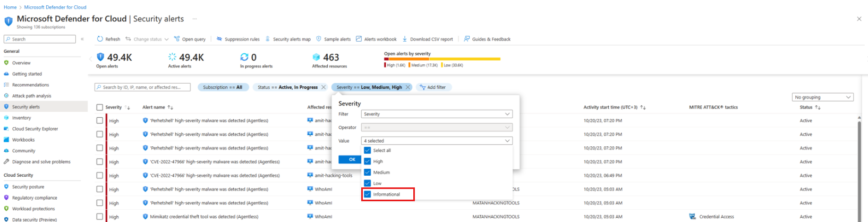Open Recommendations in sidebar
868x222 pixels.
[x=30, y=85]
